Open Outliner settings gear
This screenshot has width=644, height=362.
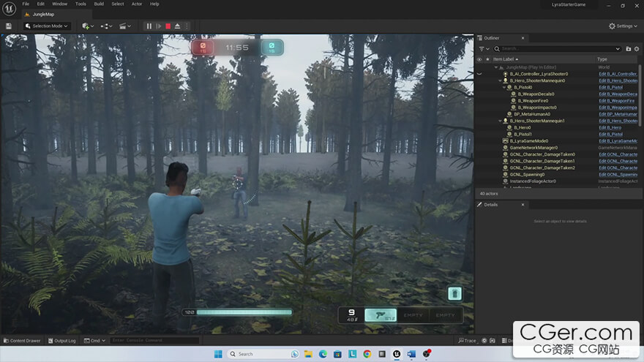(x=637, y=49)
